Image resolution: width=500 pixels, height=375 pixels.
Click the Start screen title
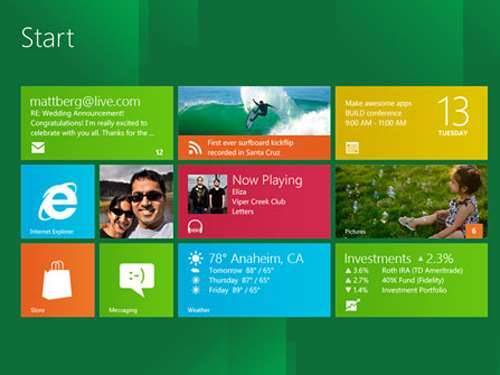47,38
